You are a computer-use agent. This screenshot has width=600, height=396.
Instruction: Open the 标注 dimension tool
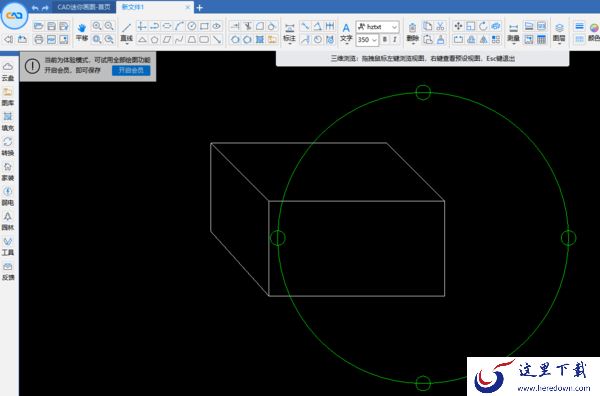coord(289,32)
